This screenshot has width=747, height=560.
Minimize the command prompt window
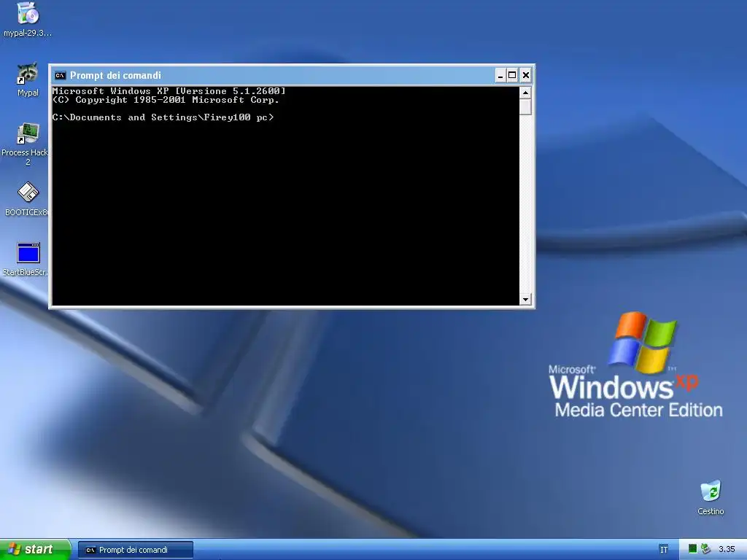[500, 75]
